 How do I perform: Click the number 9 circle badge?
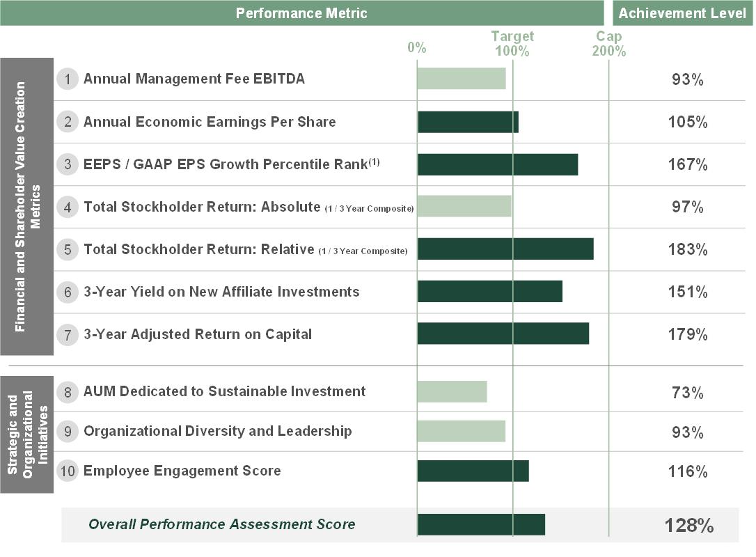click(x=68, y=432)
